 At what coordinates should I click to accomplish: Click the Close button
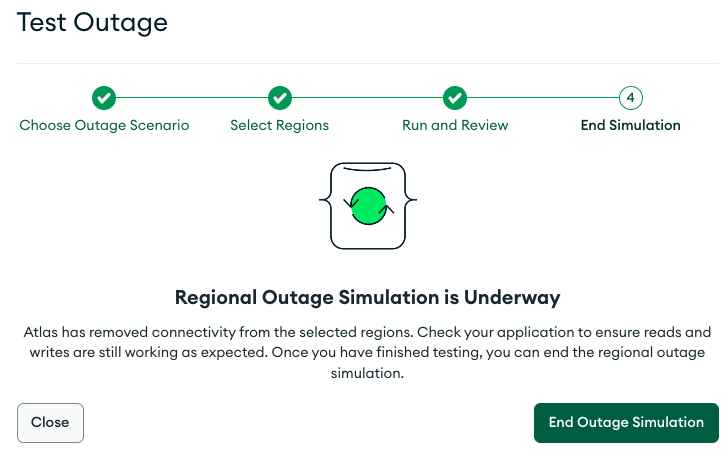coord(50,422)
